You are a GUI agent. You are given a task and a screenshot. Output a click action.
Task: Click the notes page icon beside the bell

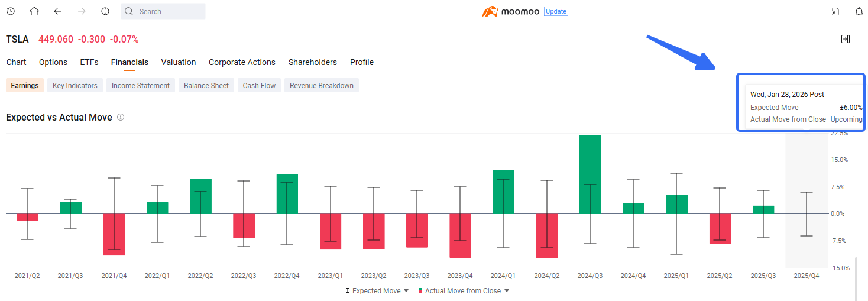tap(835, 11)
